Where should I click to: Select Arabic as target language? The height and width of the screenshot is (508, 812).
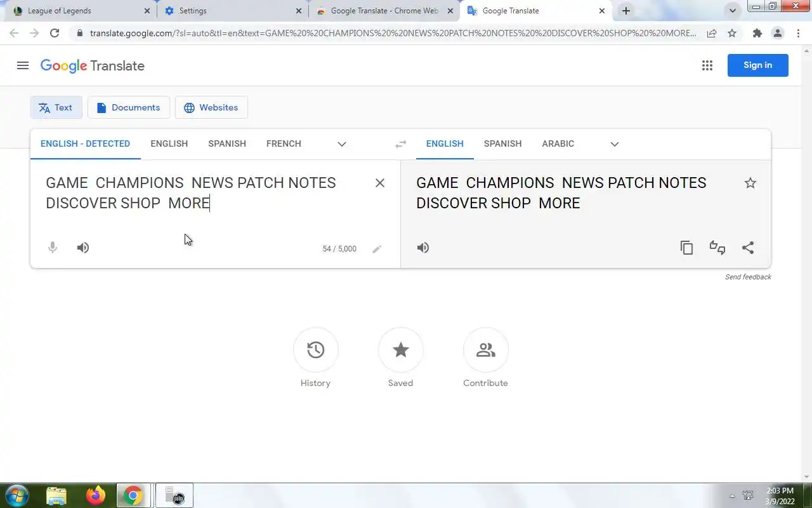(558, 144)
